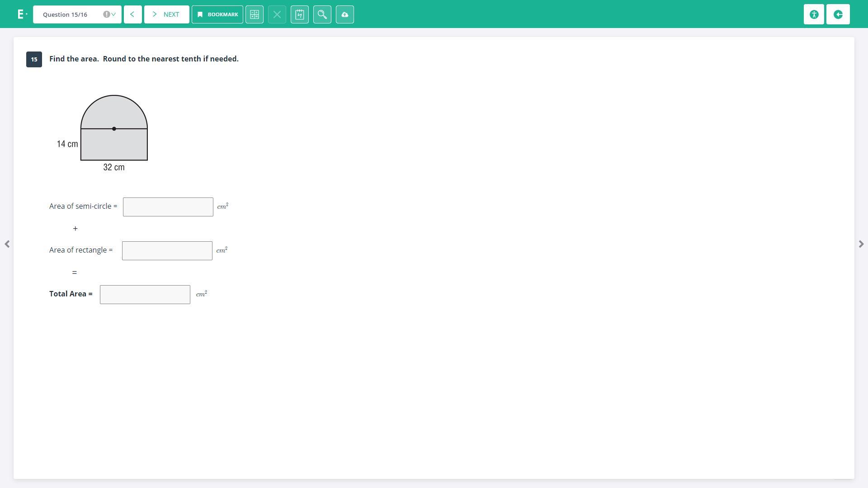This screenshot has width=868, height=488.
Task: Click the Total Area input field
Action: click(x=145, y=295)
